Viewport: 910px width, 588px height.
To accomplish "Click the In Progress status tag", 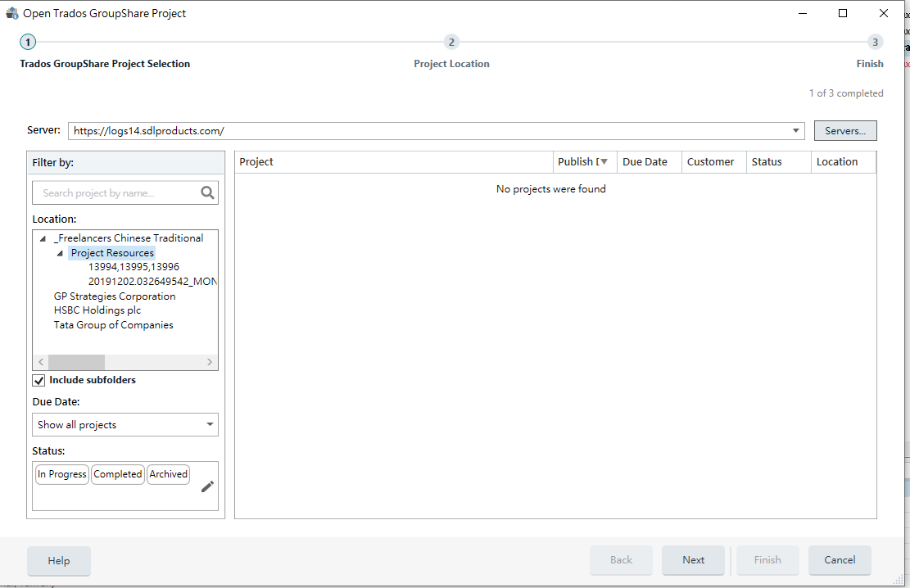I will point(61,474).
